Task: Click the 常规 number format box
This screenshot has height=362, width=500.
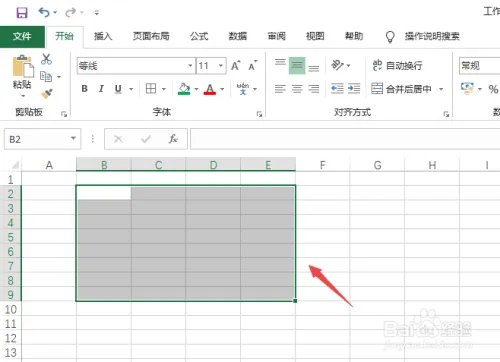Action: 479,66
